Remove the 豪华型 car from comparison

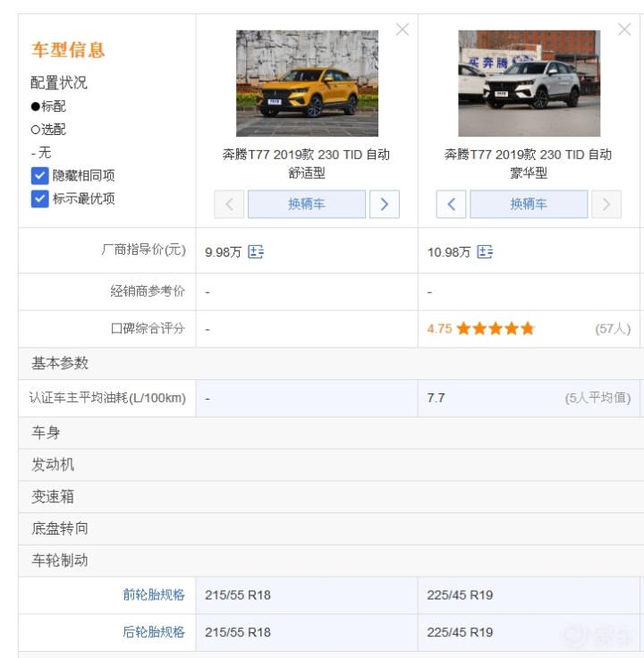pos(624,30)
